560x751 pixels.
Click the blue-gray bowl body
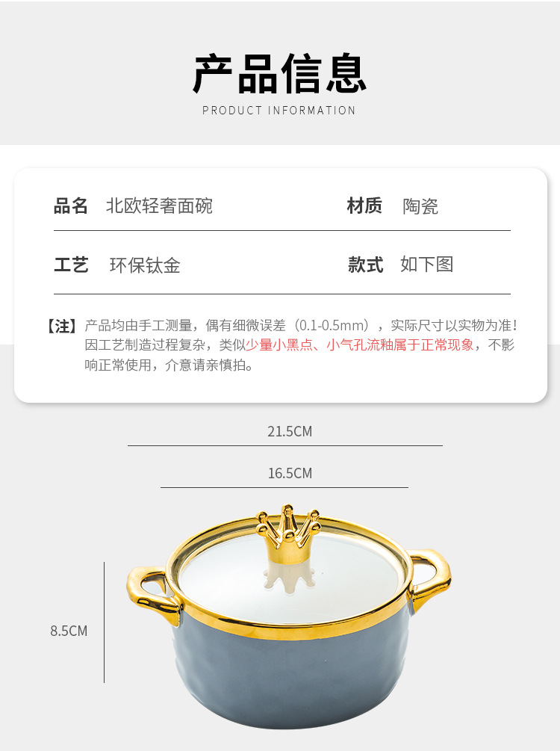click(x=292, y=680)
